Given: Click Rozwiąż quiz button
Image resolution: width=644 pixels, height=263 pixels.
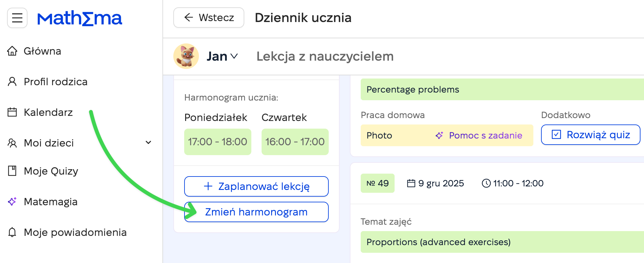Looking at the screenshot, I should coord(591,135).
